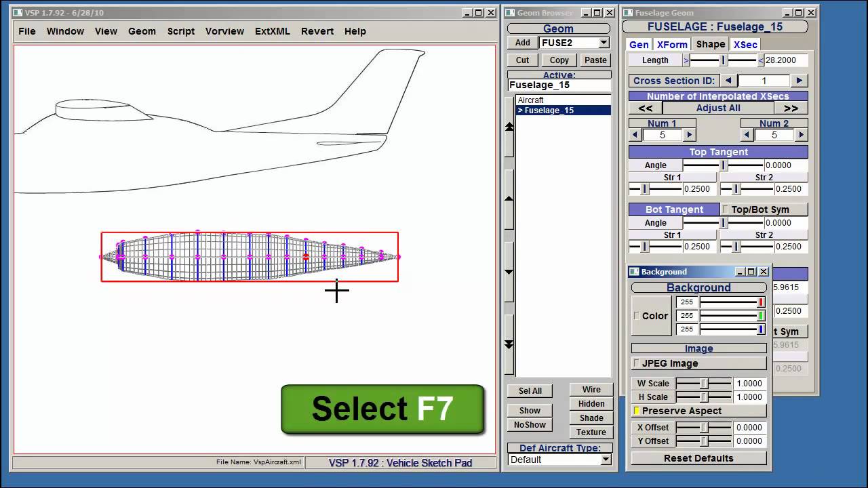Click the next Cross Section ID arrow
This screenshot has height=488, width=868.
tap(799, 81)
